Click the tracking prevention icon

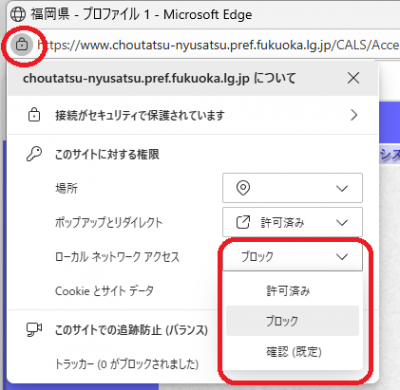click(x=34, y=330)
